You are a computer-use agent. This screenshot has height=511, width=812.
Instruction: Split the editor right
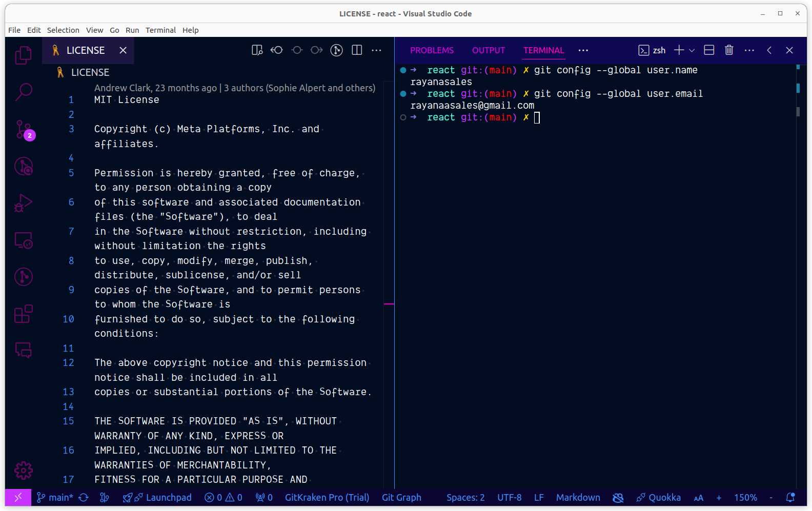(357, 50)
